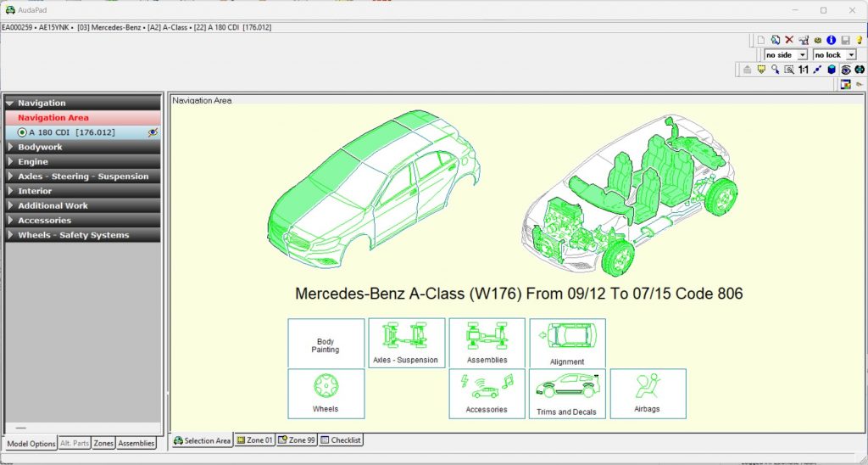Screen dimensions: 868x465
Task: Click the teal double-arrow circular icon
Action: 860,70
